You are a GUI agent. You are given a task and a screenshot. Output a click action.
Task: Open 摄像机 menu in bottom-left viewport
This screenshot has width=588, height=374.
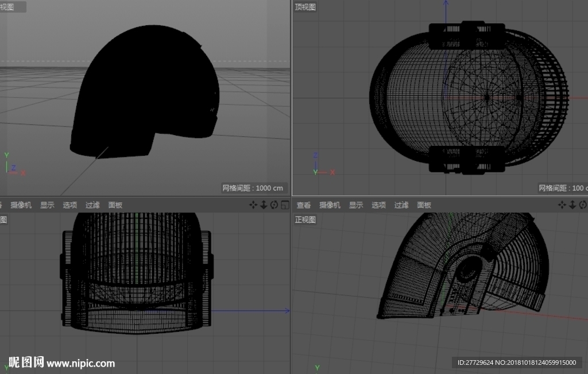21,205
